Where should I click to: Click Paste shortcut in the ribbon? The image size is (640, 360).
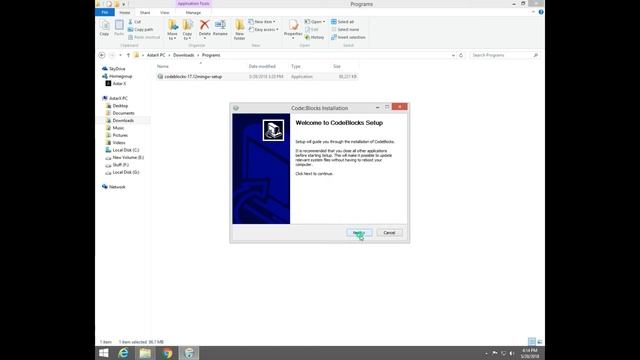(x=144, y=37)
